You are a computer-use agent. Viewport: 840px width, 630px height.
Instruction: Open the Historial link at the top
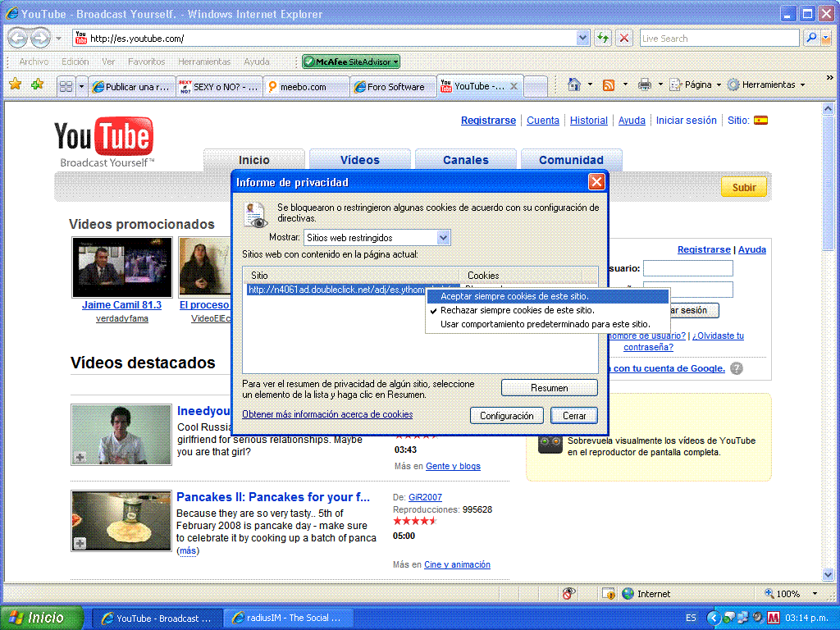click(x=589, y=121)
